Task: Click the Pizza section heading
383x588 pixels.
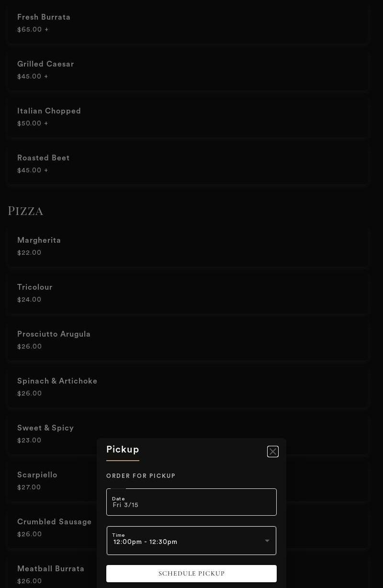Action: pos(26,211)
